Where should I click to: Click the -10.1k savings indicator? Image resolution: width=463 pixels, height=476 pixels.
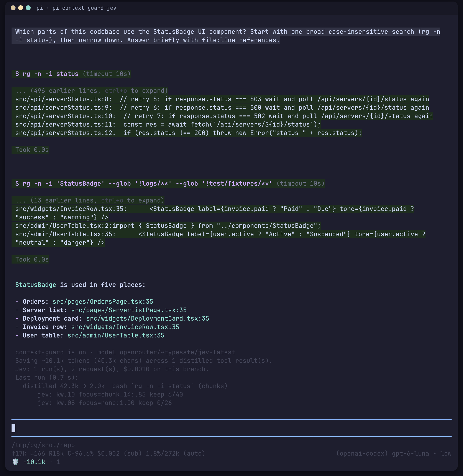[34, 462]
